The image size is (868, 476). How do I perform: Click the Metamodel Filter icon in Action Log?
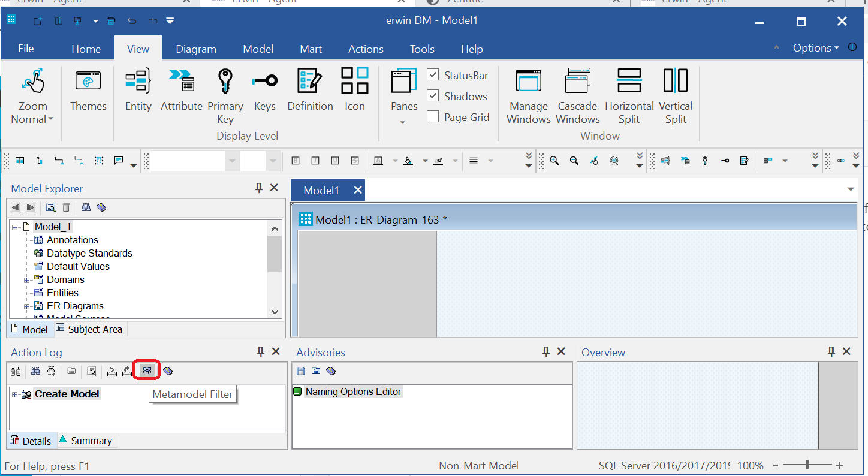tap(147, 371)
